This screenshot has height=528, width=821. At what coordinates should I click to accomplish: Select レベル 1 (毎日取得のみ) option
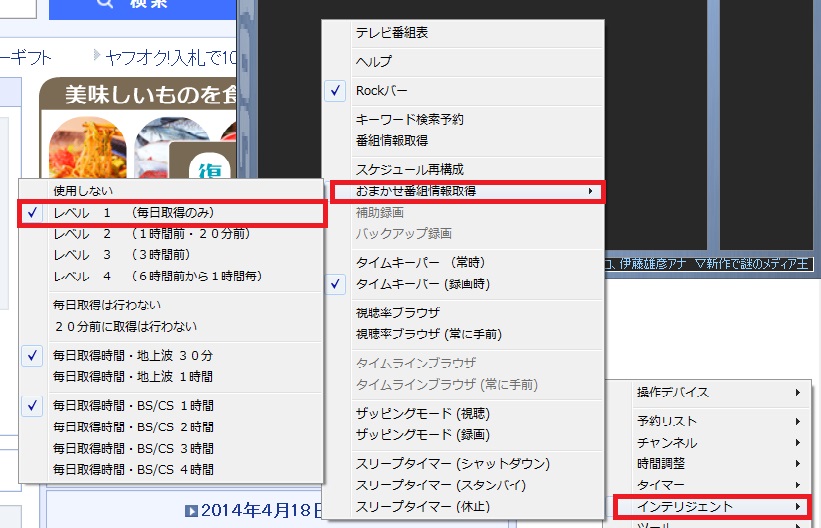coord(134,213)
